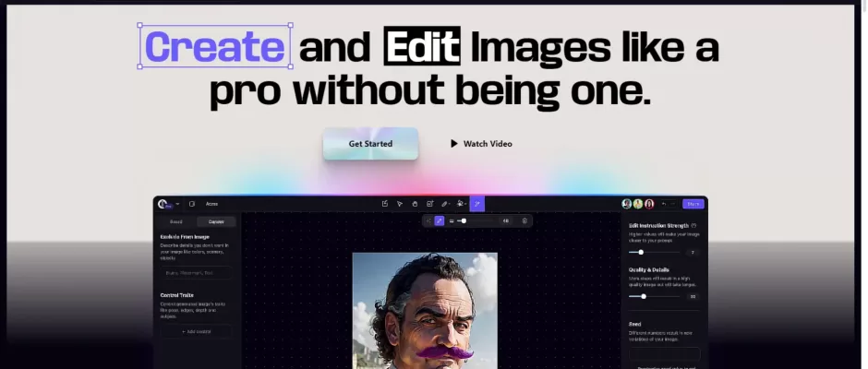The height and width of the screenshot is (369, 868).
Task: Click the first collaborator avatar
Action: coord(627,204)
